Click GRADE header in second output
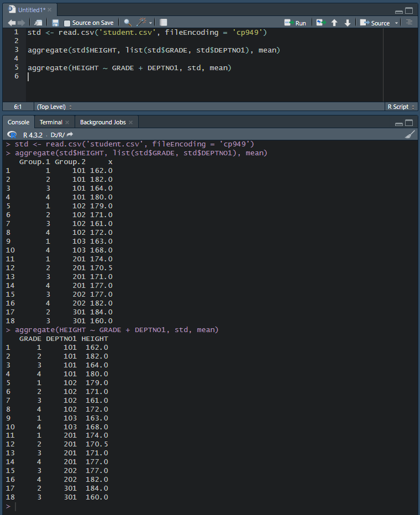The image size is (420, 515). pos(30,339)
